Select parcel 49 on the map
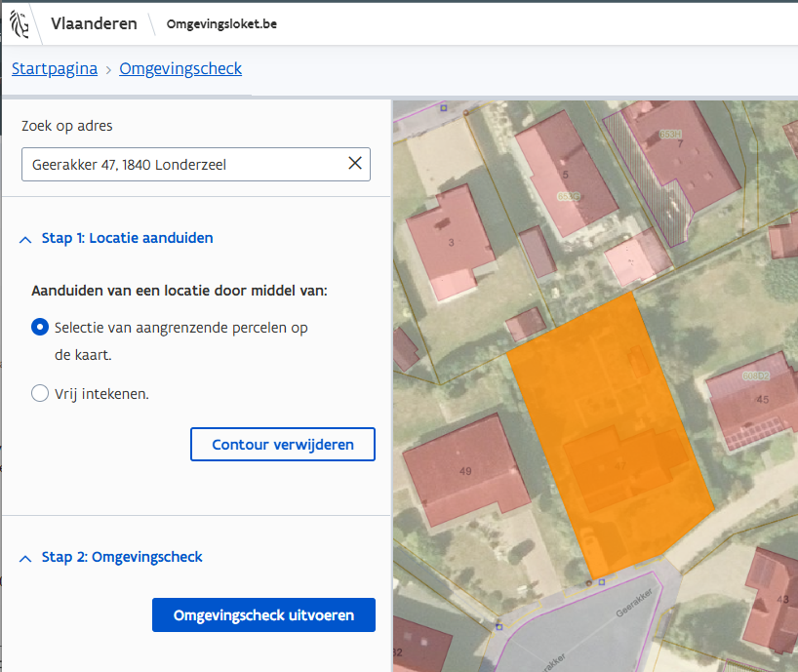The image size is (798, 672). tap(466, 471)
